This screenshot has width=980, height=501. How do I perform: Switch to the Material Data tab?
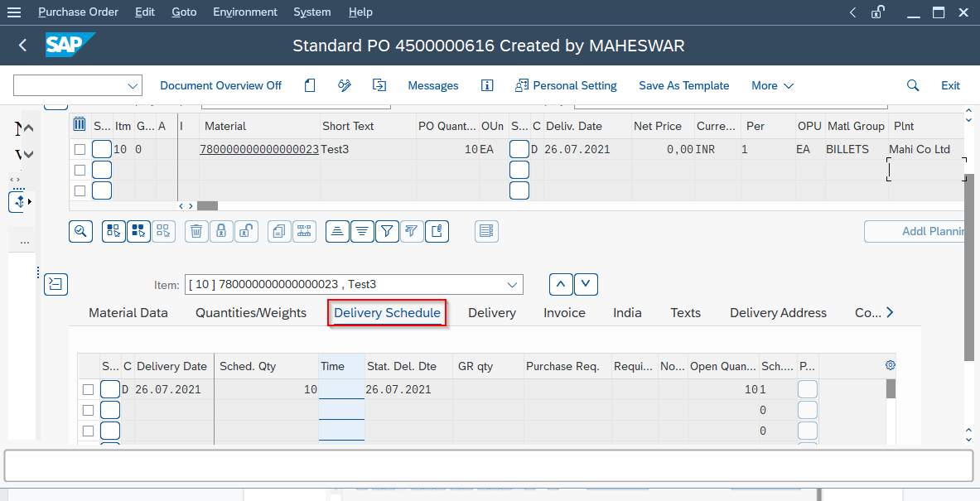point(128,313)
